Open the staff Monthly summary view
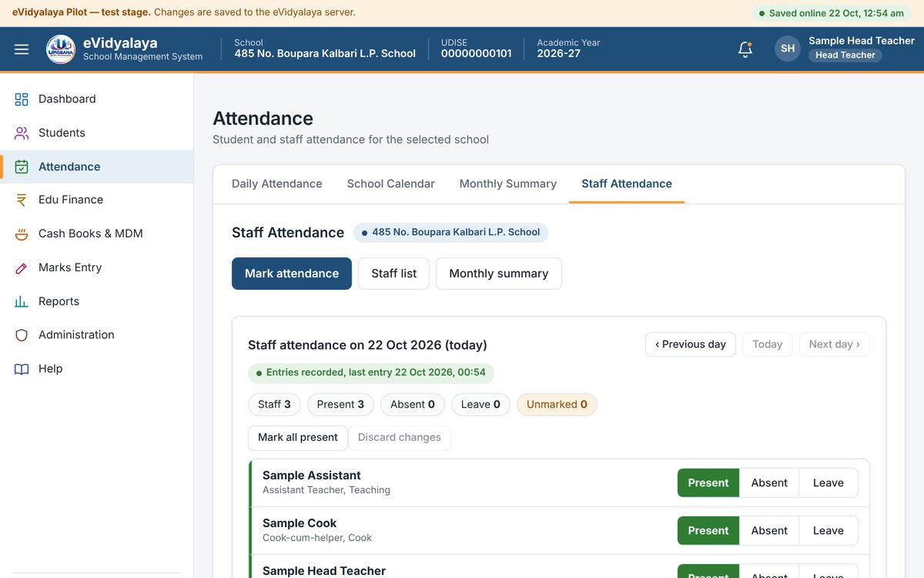Viewport: 924px width, 578px height. [499, 274]
